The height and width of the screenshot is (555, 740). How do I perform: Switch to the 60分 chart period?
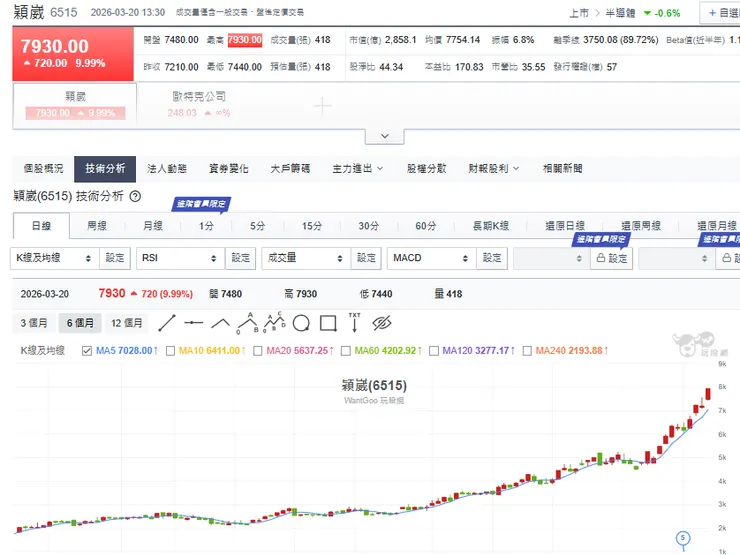426,226
